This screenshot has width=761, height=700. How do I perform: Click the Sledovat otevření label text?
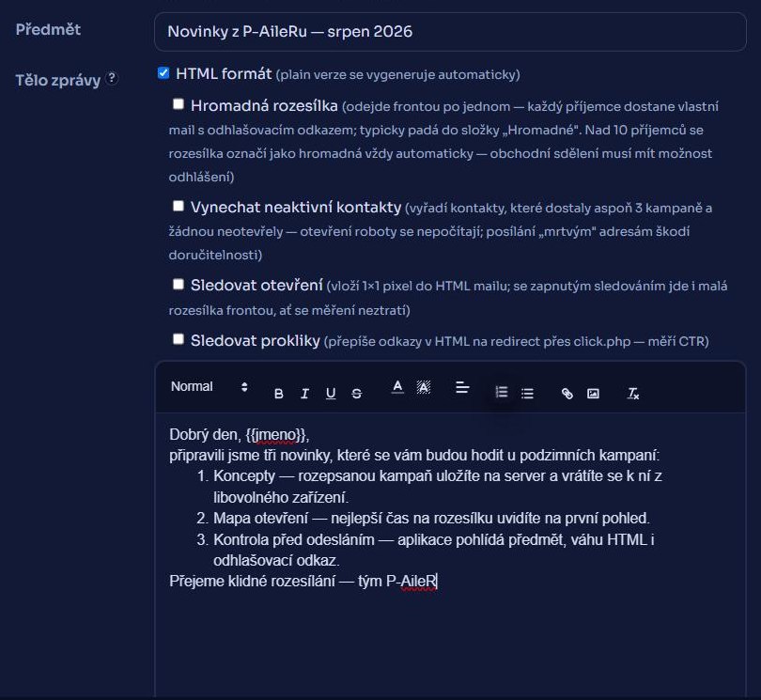256,286
